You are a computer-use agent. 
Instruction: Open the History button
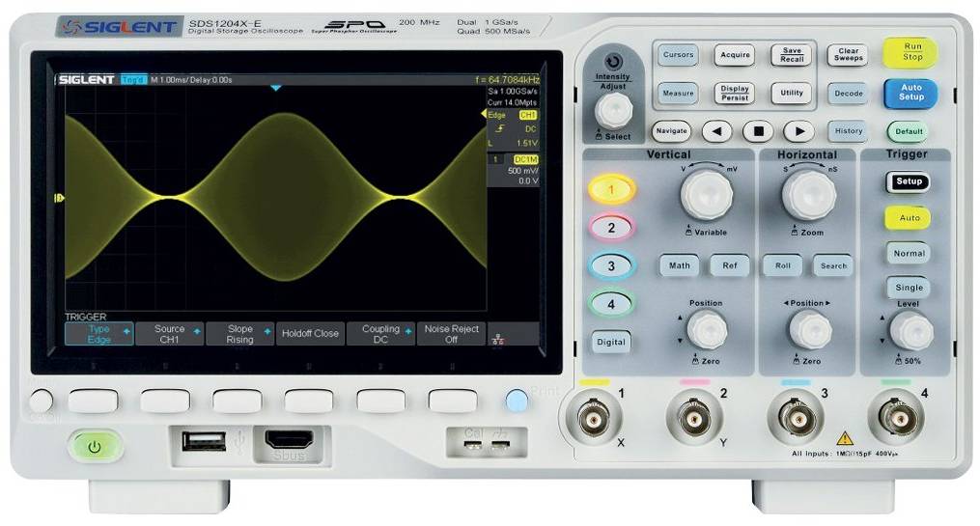tap(848, 131)
